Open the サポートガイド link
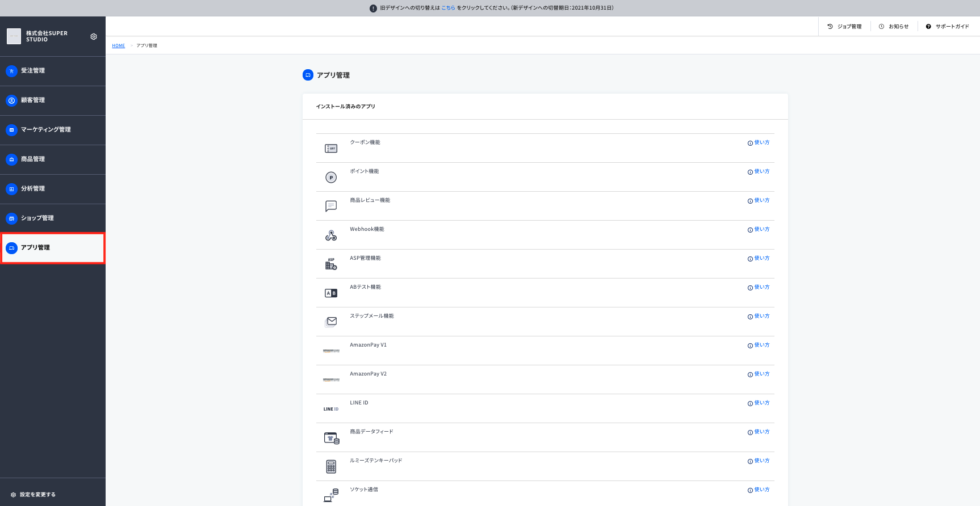The image size is (980, 506). coord(948,27)
